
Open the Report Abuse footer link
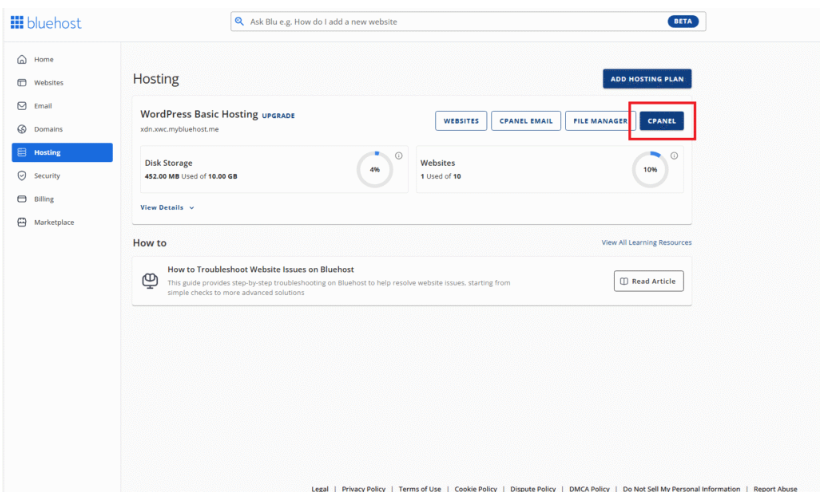pyautogui.click(x=775, y=489)
